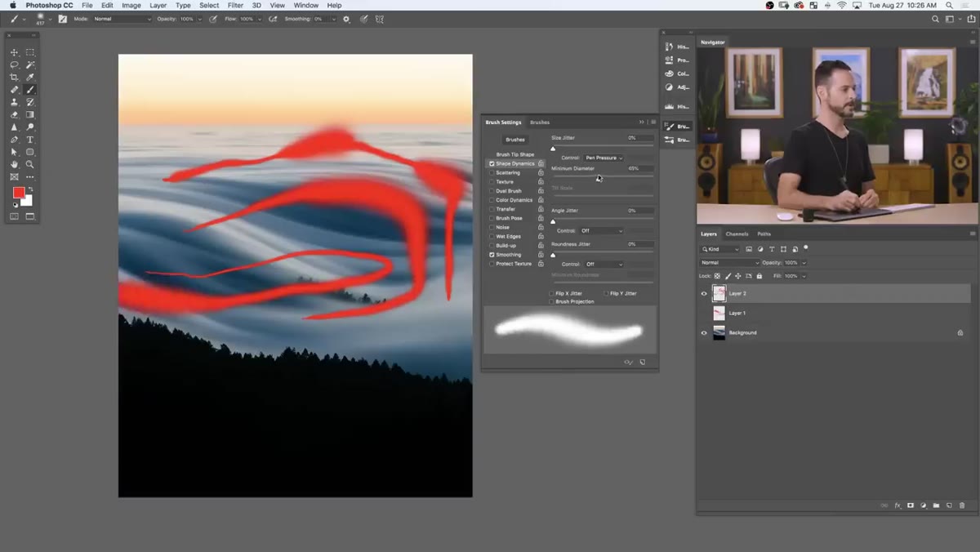Open Smoothing options gear icon
The width and height of the screenshot is (980, 552).
click(346, 19)
